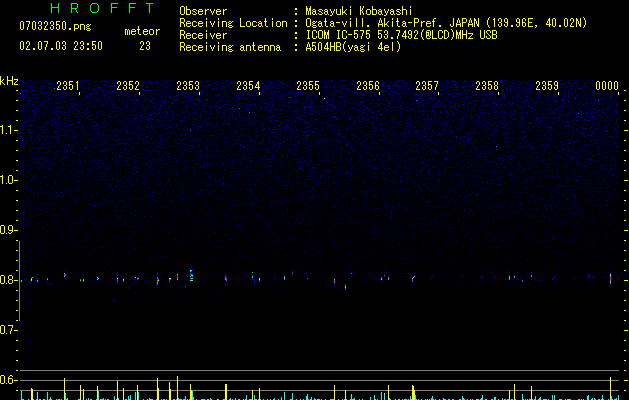Click the 'meteor' label
629x400 pixels.
coord(142,31)
